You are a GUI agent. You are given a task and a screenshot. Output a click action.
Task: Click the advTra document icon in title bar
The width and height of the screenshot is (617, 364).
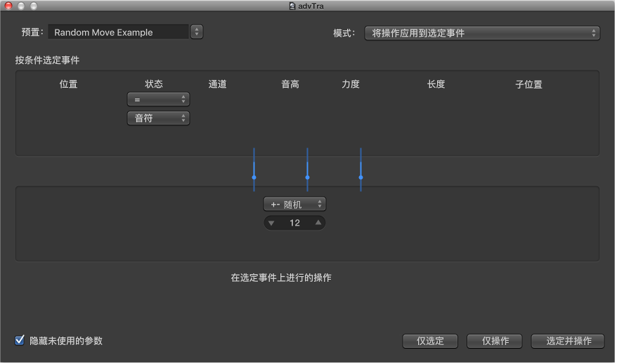point(292,6)
